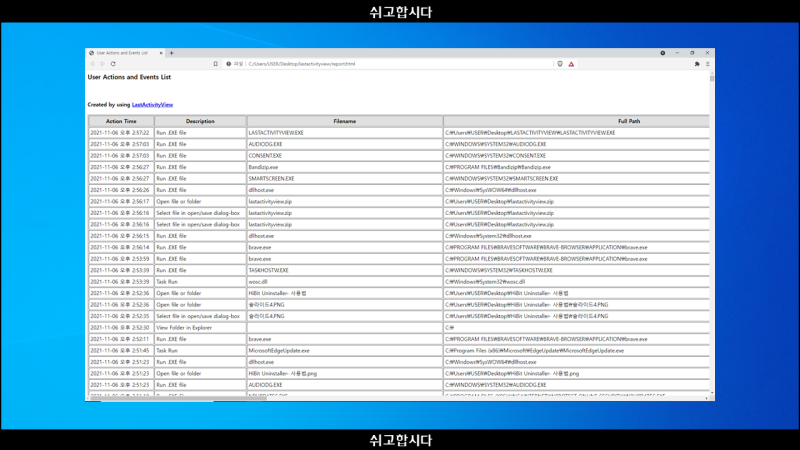Viewport: 800px width, 450px height.
Task: View site info icon beside the URL
Action: coord(229,64)
